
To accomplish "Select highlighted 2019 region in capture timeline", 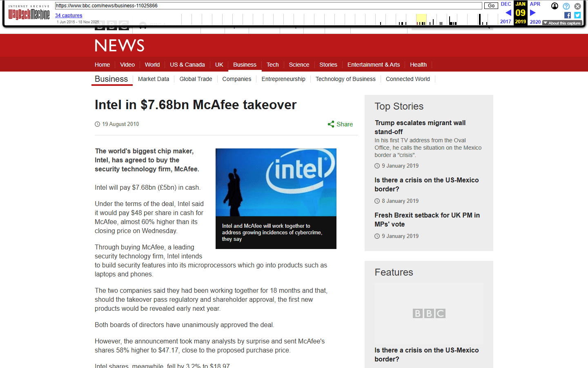I will point(421,19).
